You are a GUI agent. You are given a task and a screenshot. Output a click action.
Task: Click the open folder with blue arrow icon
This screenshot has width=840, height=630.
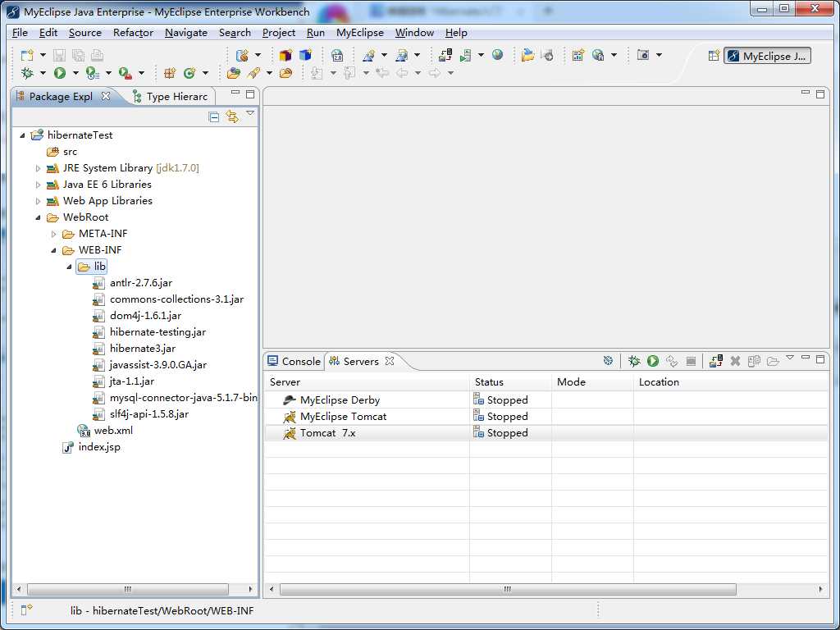point(528,55)
